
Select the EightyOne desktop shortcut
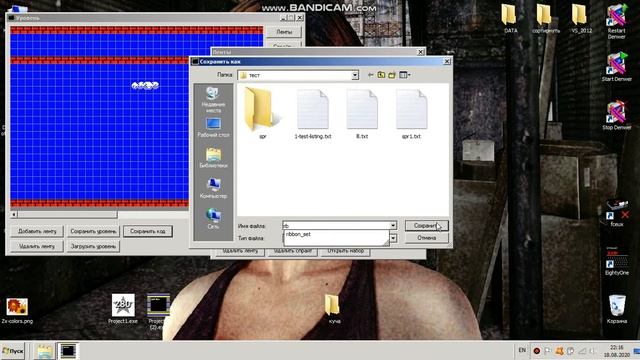click(617, 261)
